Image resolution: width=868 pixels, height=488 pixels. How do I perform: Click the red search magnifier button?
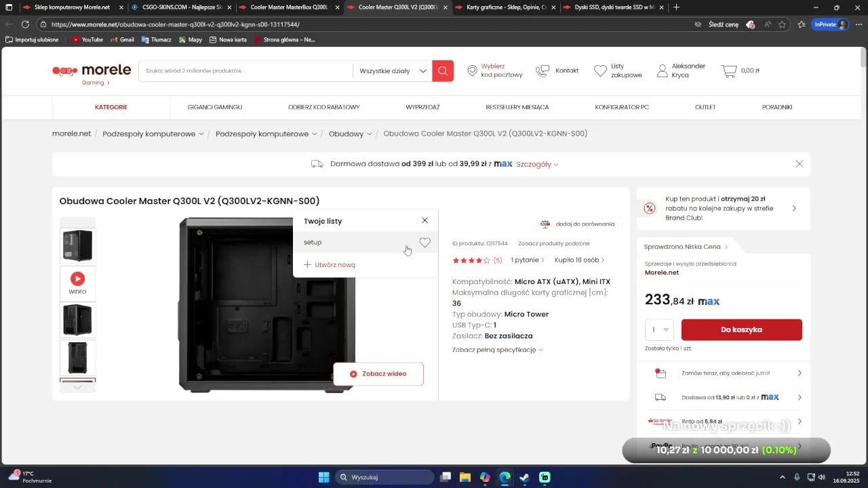pyautogui.click(x=443, y=70)
